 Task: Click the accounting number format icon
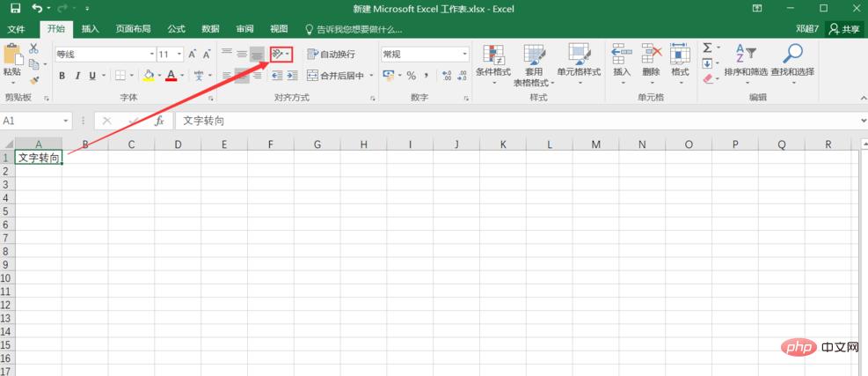pyautogui.click(x=389, y=76)
